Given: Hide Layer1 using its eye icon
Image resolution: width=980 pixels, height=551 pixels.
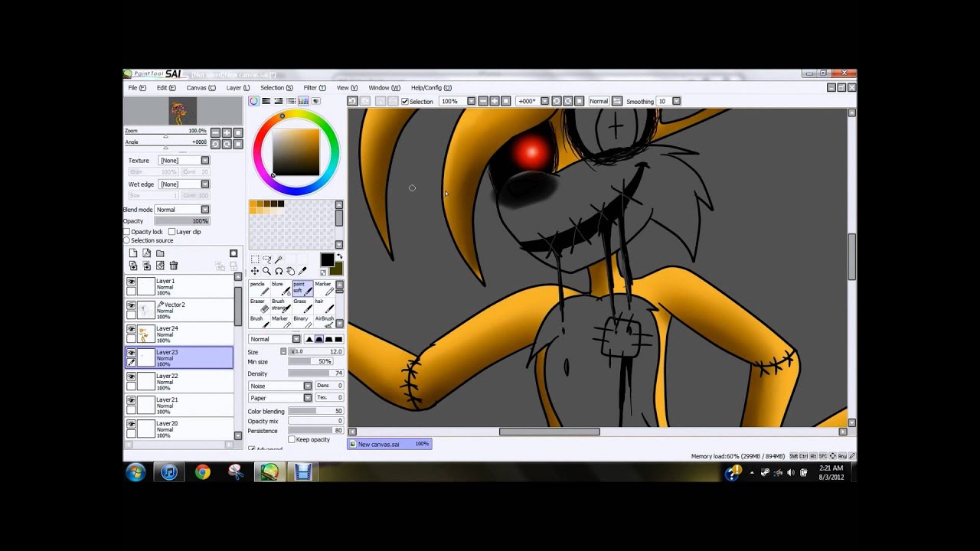Looking at the screenshot, I should pos(131,282).
